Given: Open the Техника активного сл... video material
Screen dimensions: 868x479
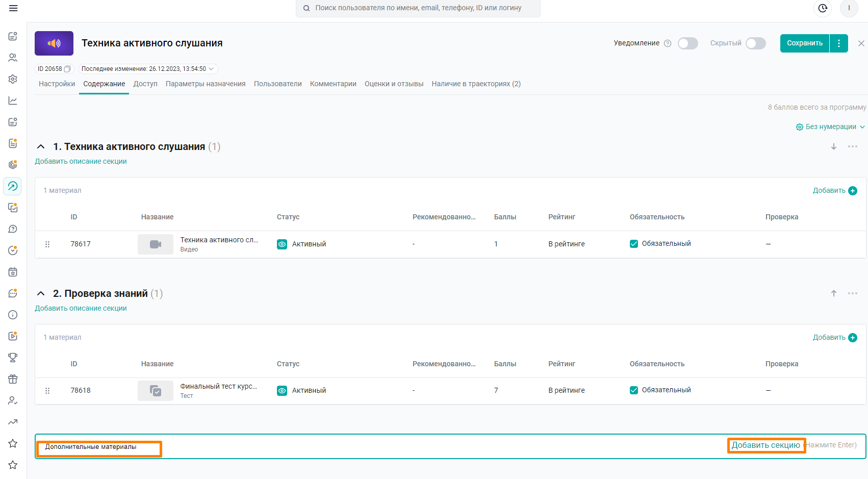Looking at the screenshot, I should coord(219,240).
